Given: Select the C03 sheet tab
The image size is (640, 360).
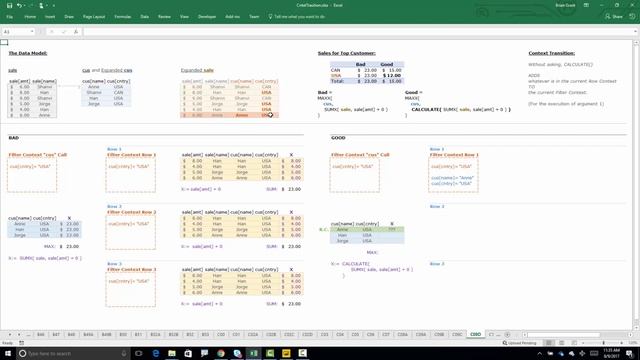Looking at the screenshot, I should coord(324,334).
